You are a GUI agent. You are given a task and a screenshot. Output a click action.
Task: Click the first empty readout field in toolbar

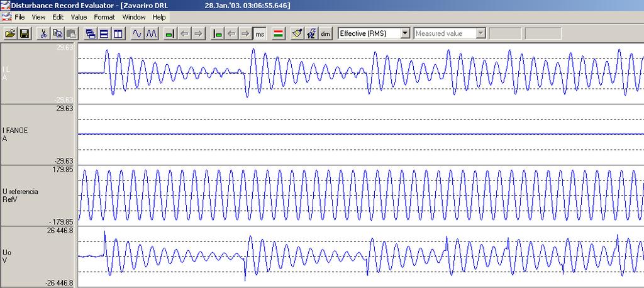505,34
